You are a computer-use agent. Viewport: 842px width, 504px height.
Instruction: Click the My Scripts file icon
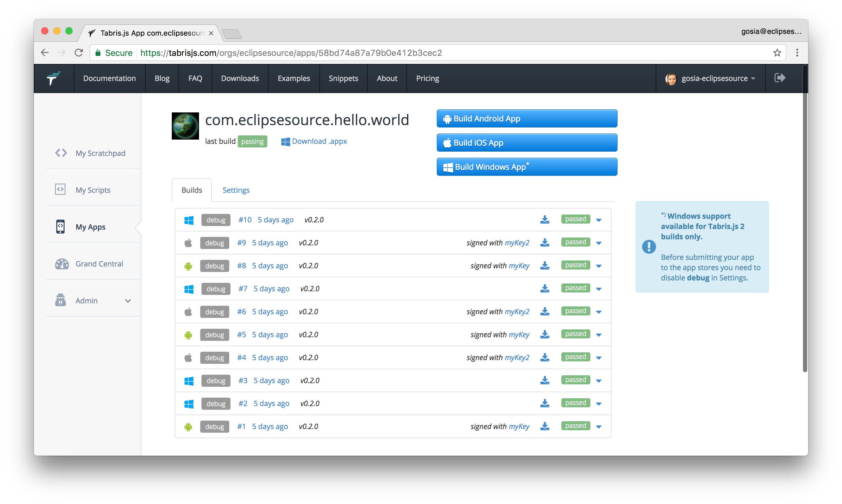click(60, 189)
